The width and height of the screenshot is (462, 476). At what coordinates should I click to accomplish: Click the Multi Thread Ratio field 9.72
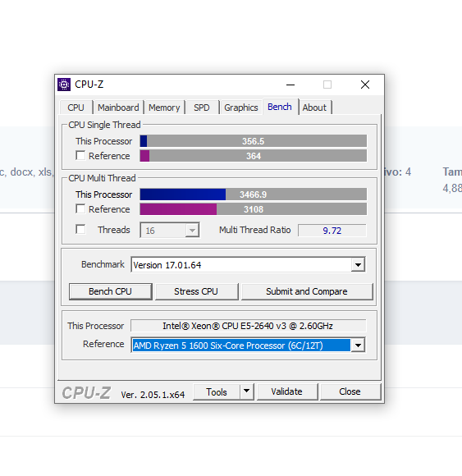pos(332,231)
